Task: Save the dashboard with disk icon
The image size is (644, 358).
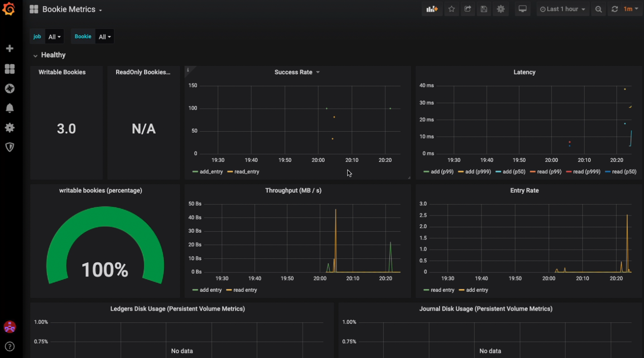Action: tap(484, 9)
